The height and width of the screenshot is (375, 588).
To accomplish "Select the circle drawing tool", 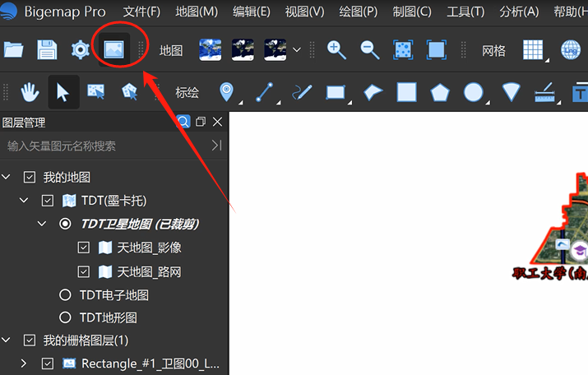I will click(473, 92).
